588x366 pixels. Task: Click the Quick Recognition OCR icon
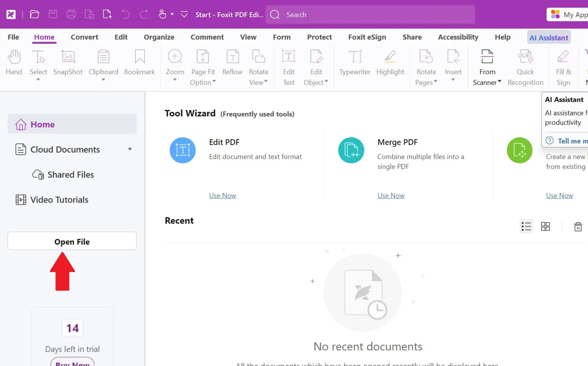pyautogui.click(x=525, y=57)
